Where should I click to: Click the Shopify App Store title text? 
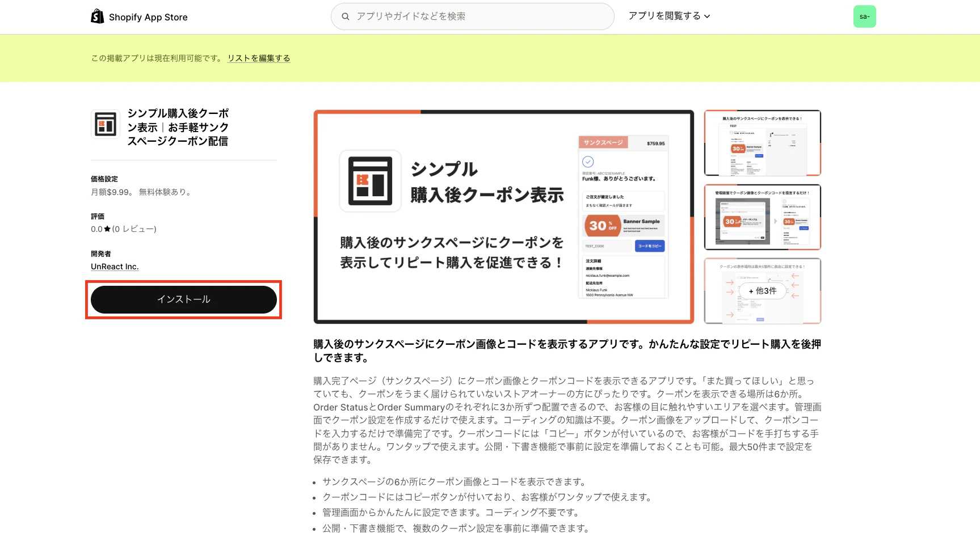point(148,17)
